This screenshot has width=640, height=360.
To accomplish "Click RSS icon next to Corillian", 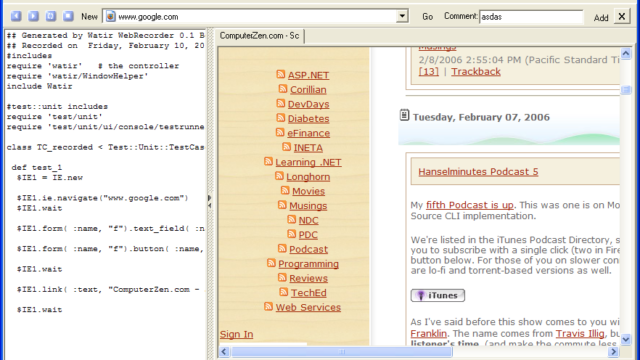I will click(x=283, y=89).
